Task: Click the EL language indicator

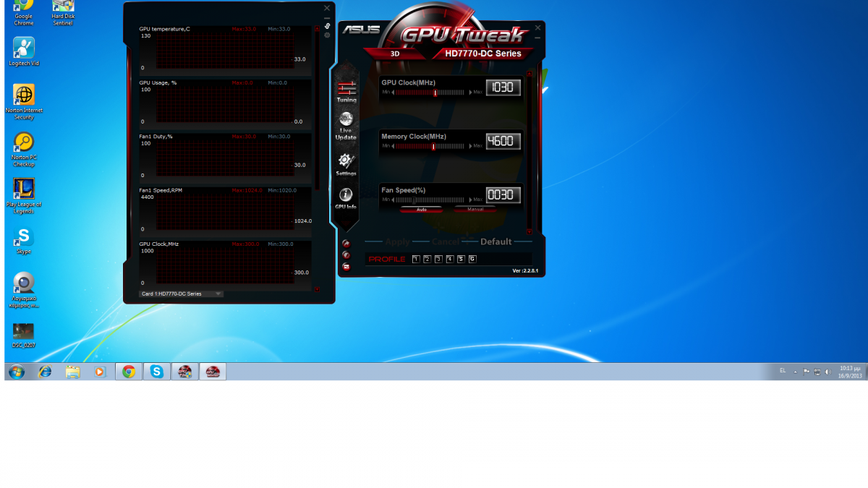Action: click(783, 371)
